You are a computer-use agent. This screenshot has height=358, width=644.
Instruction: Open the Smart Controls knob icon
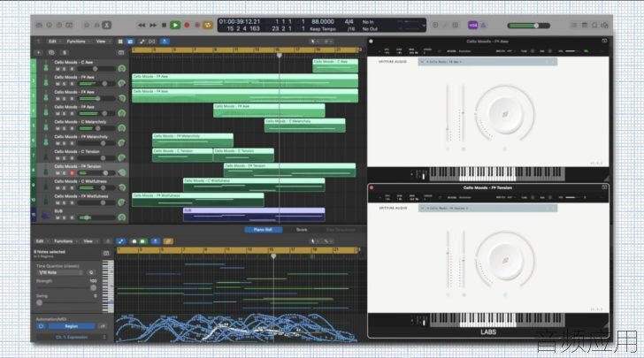[x=87, y=25]
